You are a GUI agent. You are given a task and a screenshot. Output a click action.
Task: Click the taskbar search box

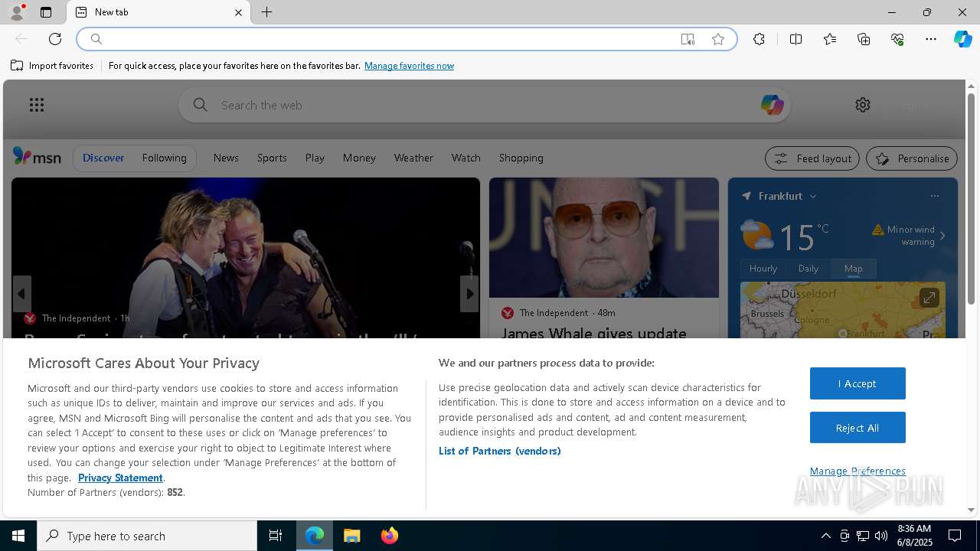click(x=147, y=536)
